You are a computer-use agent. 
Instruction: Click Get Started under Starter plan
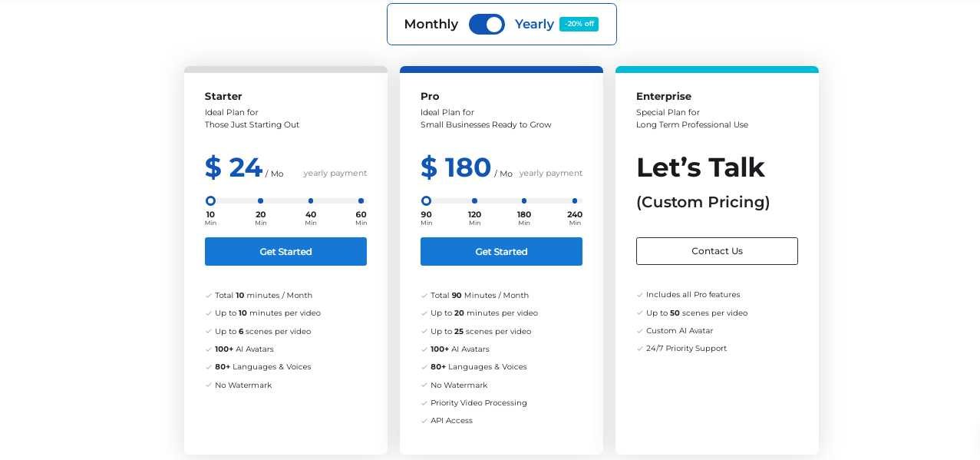[x=285, y=252]
